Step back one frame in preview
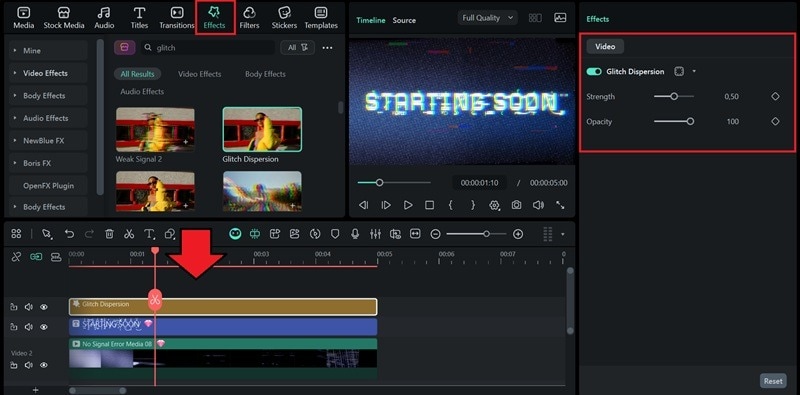The image size is (800, 395). (x=363, y=205)
